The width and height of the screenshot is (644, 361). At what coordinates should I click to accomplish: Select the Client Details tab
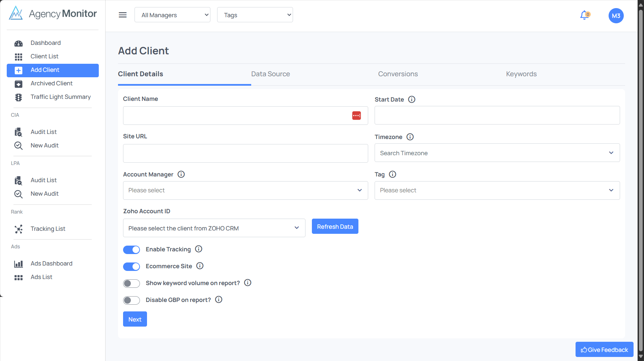tap(141, 74)
